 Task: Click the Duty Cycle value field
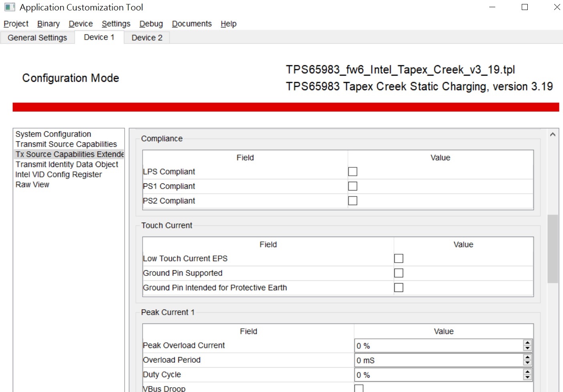click(439, 375)
